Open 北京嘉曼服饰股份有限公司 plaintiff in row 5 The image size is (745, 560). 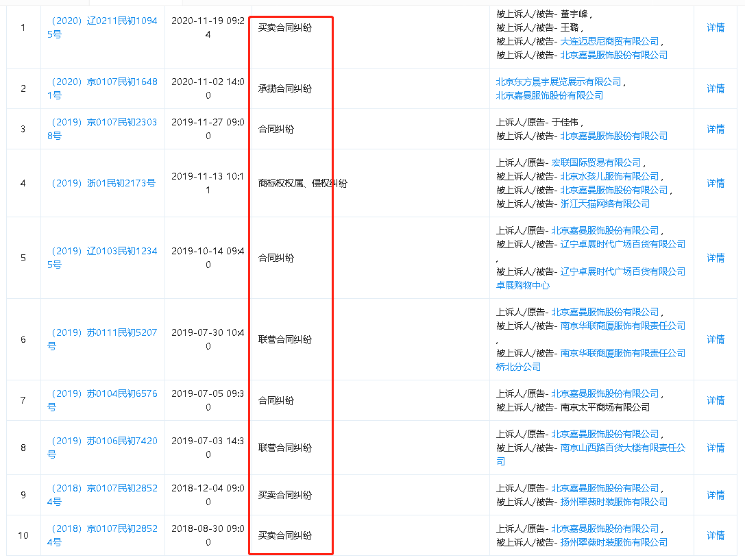(x=604, y=230)
